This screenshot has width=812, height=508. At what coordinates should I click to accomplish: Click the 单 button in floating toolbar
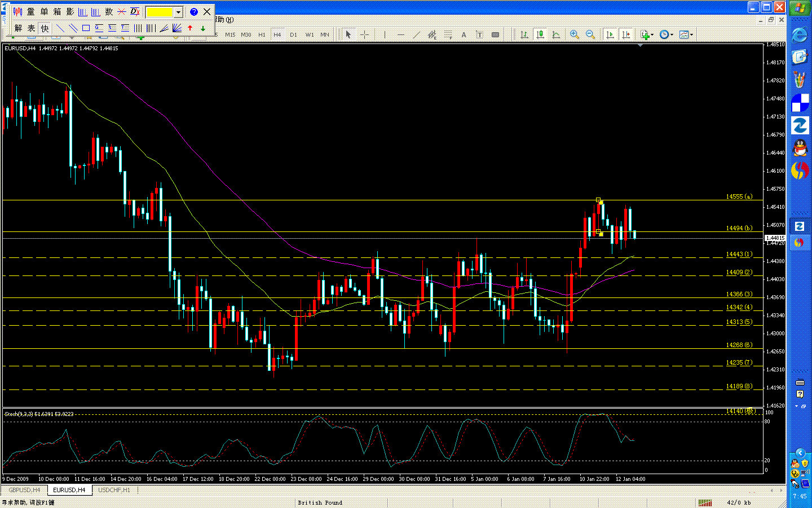44,11
